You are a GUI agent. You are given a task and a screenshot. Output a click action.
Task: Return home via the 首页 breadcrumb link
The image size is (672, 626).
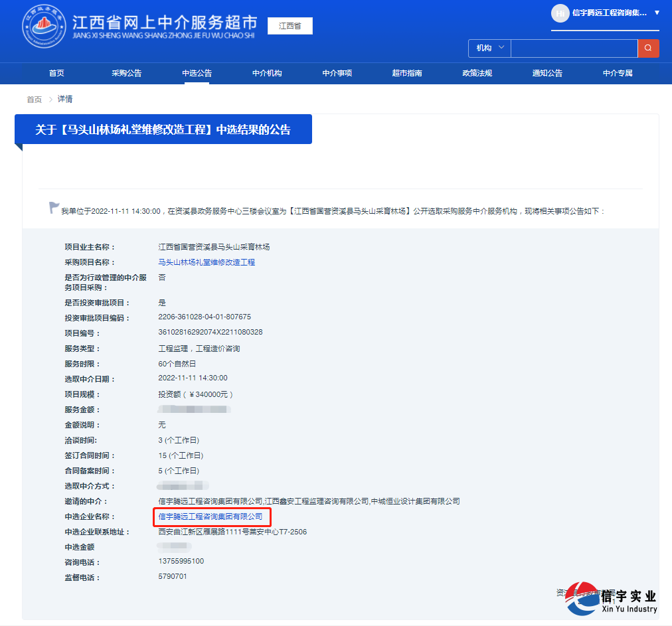coord(34,98)
